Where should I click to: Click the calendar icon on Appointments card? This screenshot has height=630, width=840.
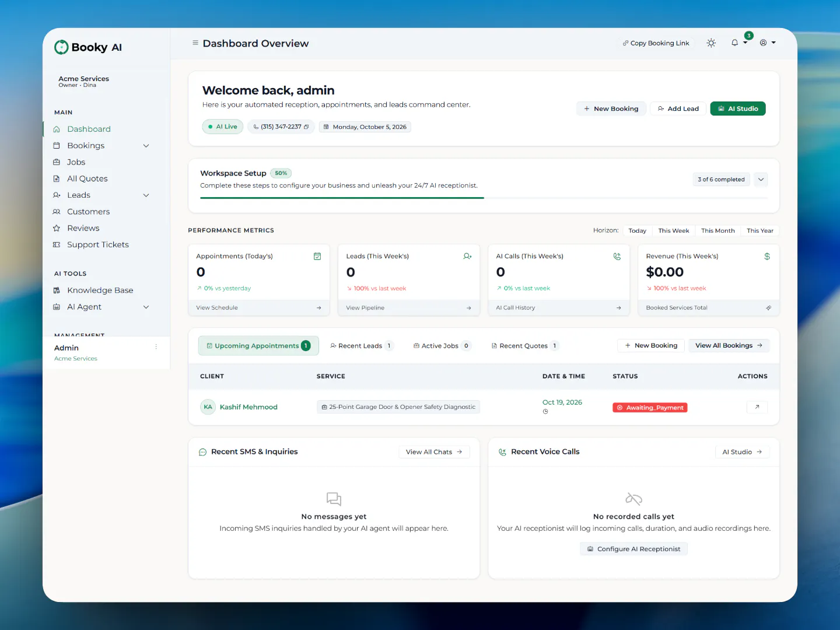(x=317, y=256)
